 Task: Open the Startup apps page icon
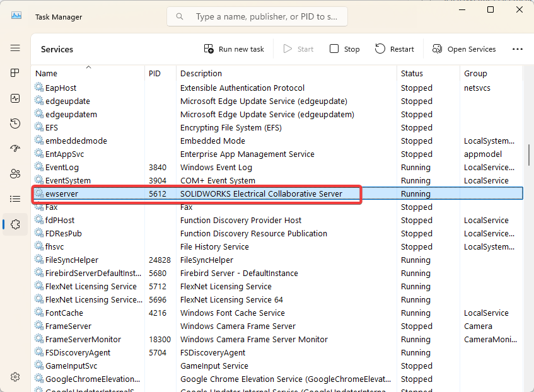[15, 149]
